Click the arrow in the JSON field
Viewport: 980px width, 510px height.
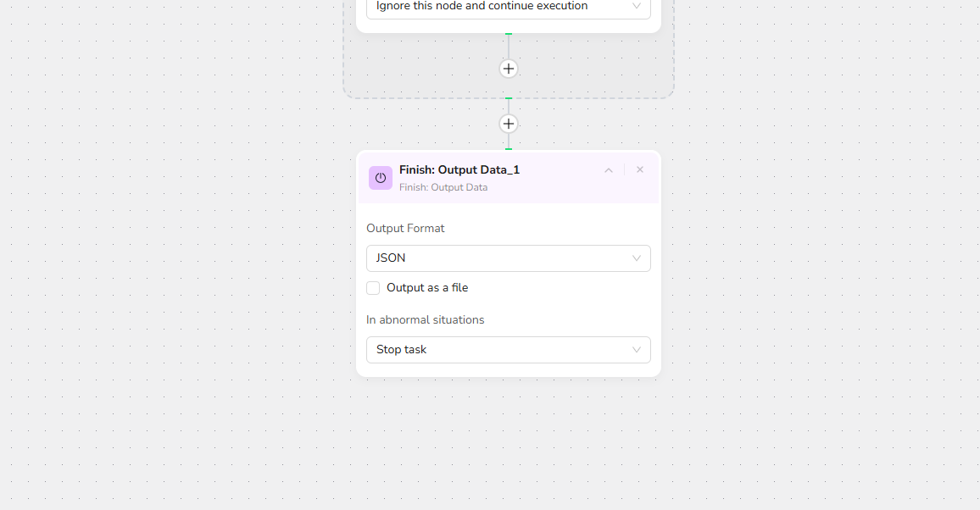(637, 258)
